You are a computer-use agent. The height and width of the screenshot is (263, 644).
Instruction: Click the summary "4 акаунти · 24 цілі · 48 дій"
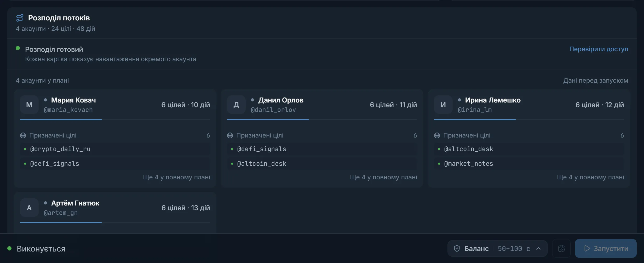point(55,29)
